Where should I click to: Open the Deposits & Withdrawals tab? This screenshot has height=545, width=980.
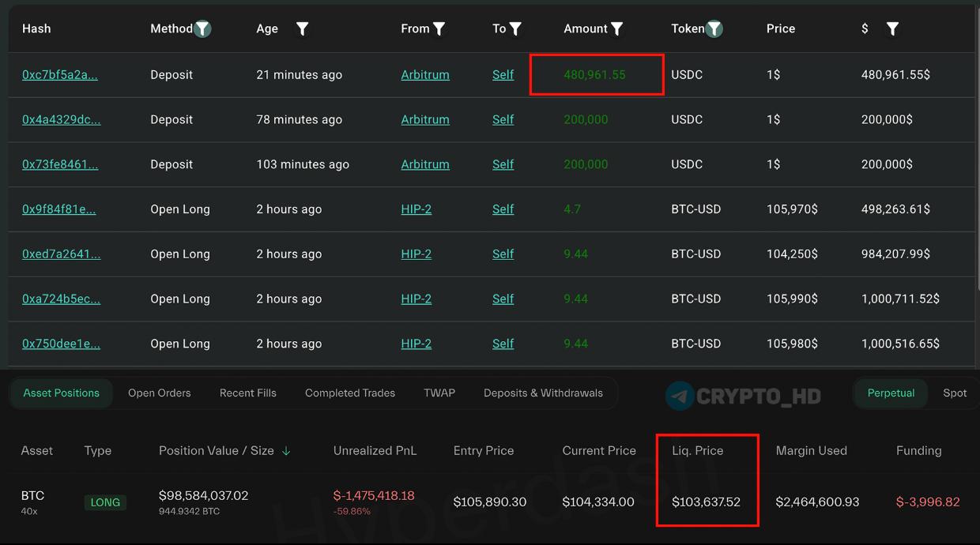click(x=543, y=393)
